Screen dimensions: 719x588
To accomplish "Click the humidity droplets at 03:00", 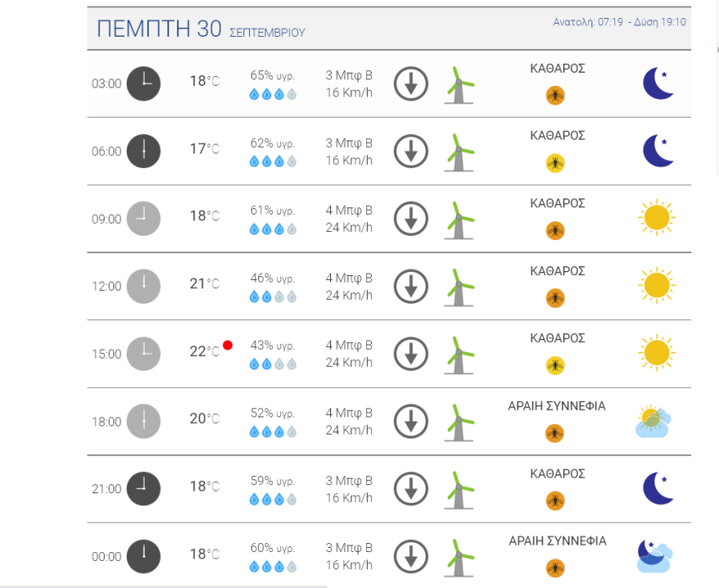I will point(273,94).
